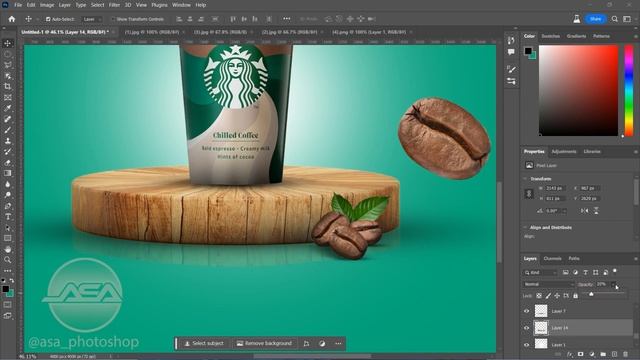Switch to the Paths tab
This screenshot has height=360, width=640.
tap(574, 259)
